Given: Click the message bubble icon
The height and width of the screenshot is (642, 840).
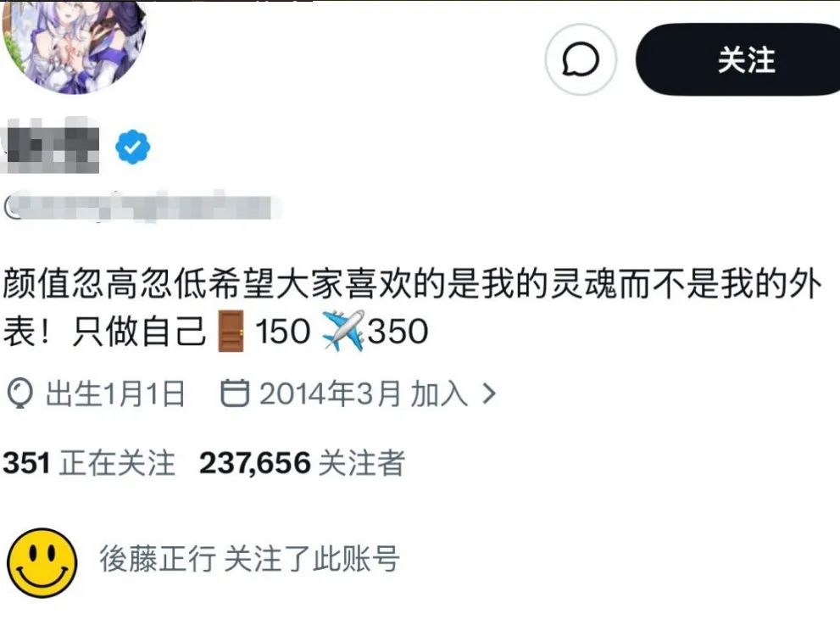Looking at the screenshot, I should tap(581, 59).
